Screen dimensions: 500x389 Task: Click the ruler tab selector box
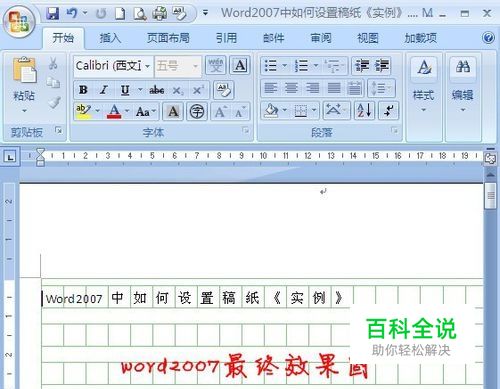click(11, 157)
